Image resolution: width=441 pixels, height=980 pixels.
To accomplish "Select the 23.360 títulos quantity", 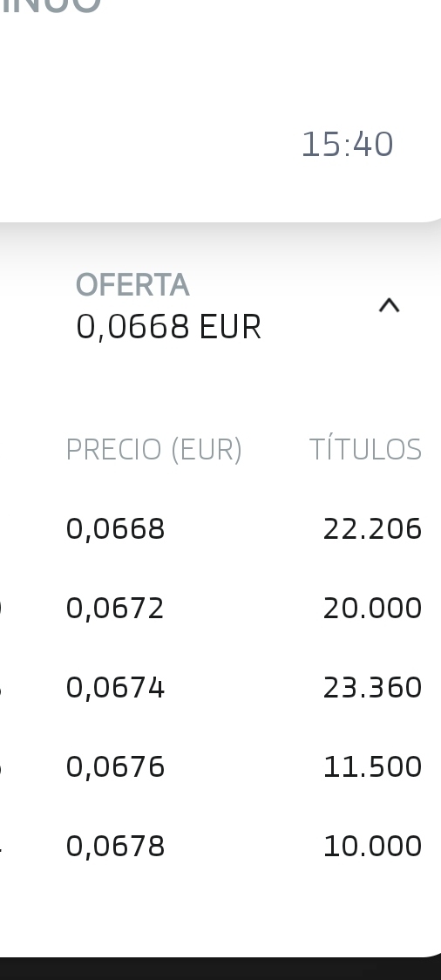I will pos(373,688).
